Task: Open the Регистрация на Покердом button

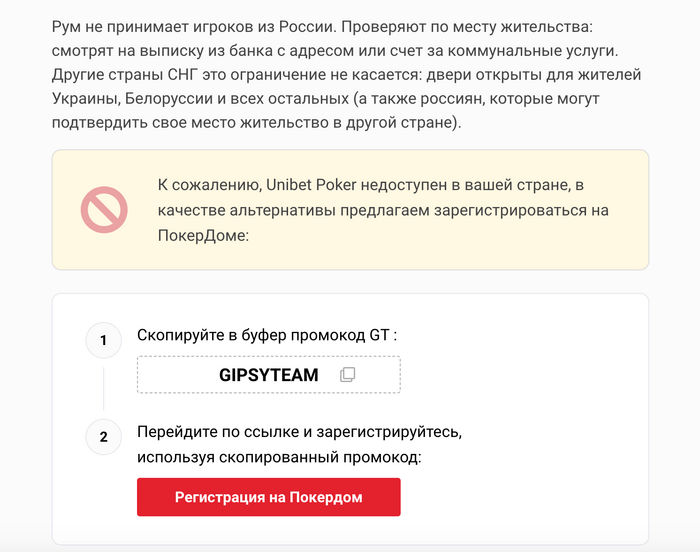Action: coord(269,497)
